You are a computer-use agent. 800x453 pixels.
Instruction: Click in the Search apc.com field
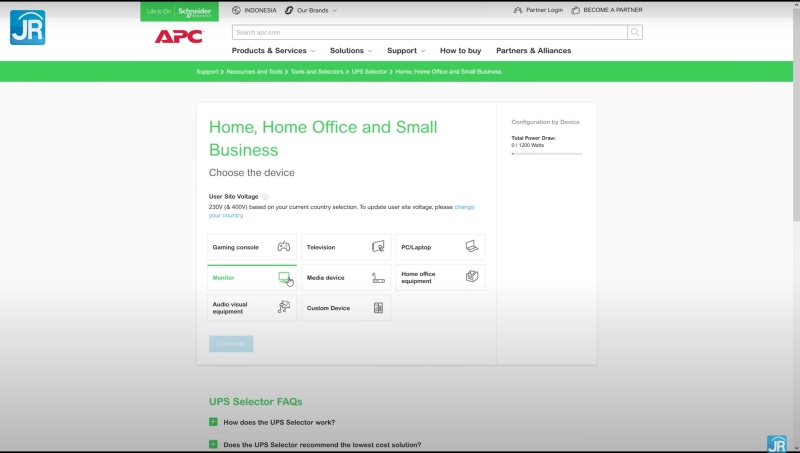[x=430, y=32]
